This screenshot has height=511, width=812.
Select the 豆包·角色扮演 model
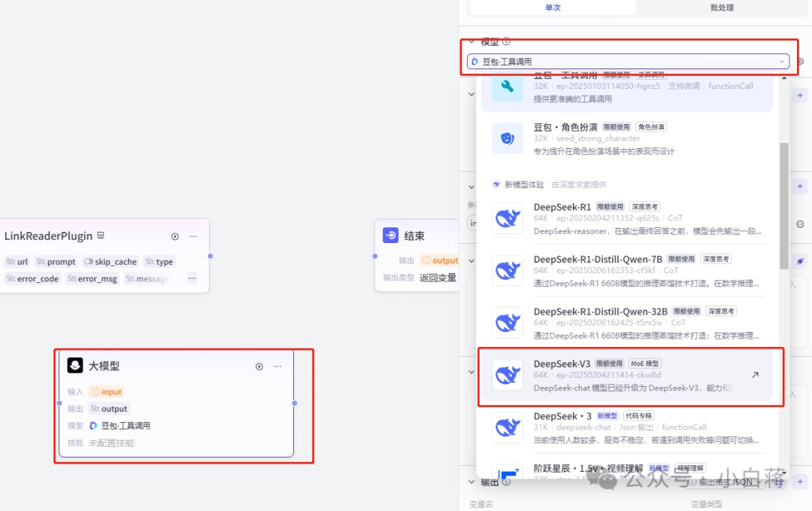click(627, 138)
